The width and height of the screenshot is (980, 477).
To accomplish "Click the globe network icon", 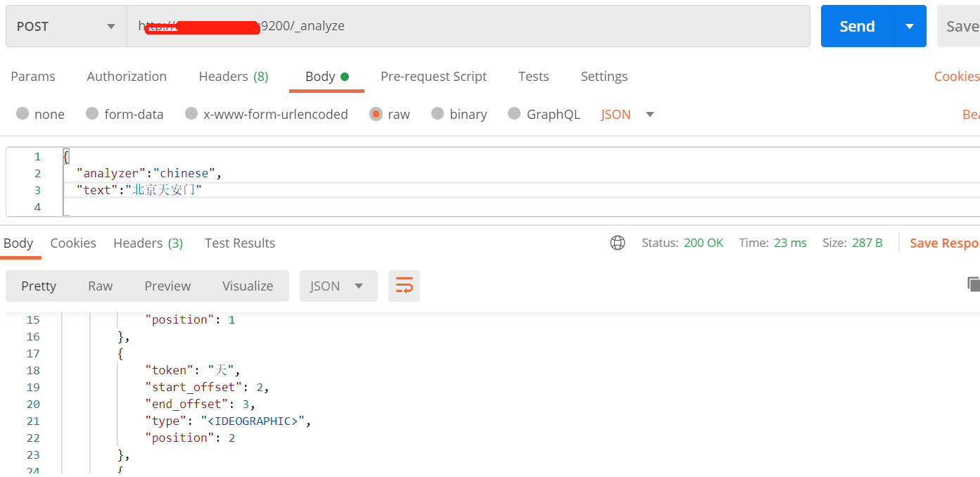I will pos(618,243).
